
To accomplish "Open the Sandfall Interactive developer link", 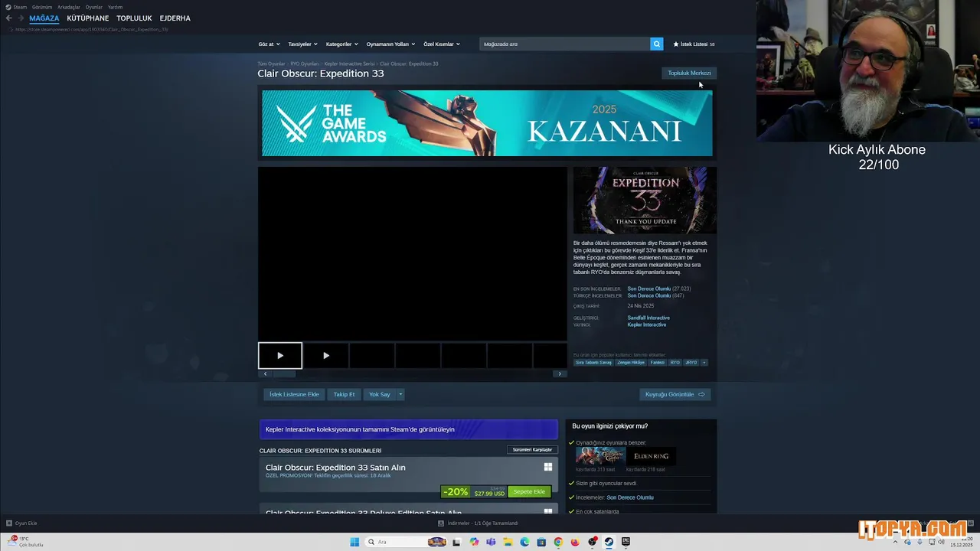I will (648, 318).
